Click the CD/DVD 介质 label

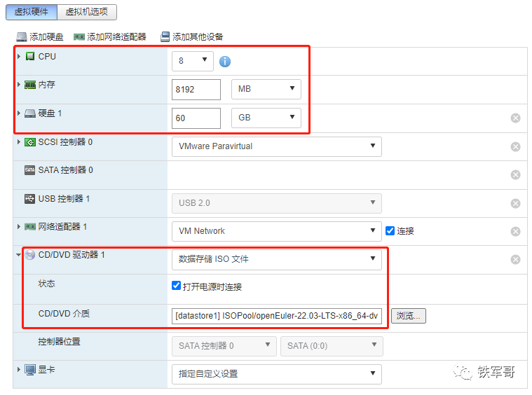click(64, 314)
